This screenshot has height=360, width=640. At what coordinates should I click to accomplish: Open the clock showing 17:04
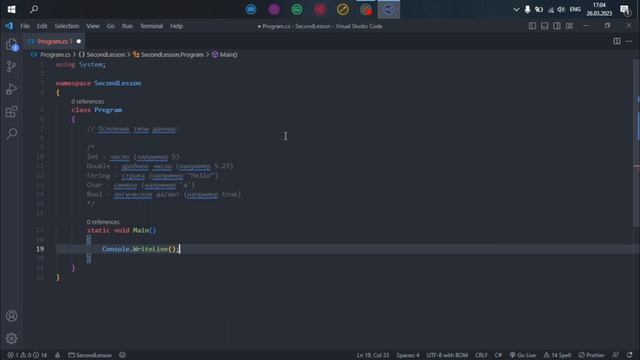coord(599,9)
